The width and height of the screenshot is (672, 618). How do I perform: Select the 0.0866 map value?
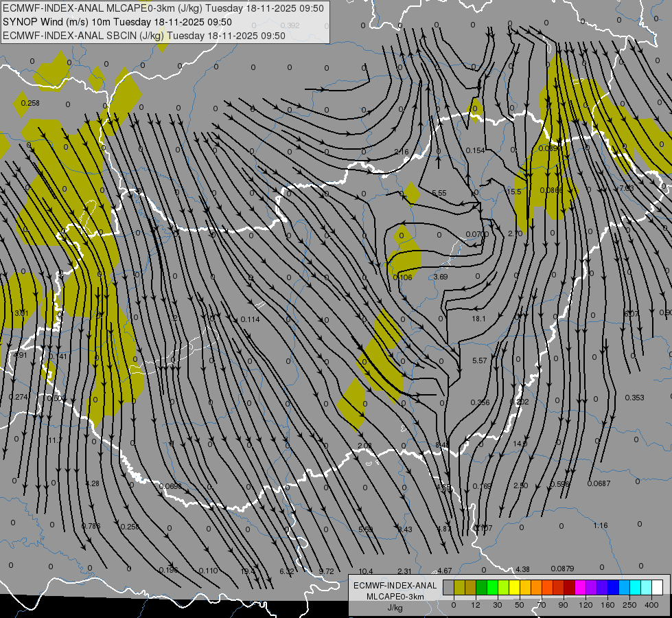click(x=551, y=190)
